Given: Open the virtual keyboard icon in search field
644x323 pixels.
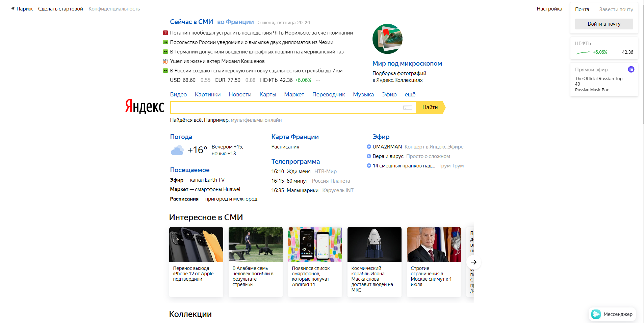Looking at the screenshot, I should pos(408,108).
